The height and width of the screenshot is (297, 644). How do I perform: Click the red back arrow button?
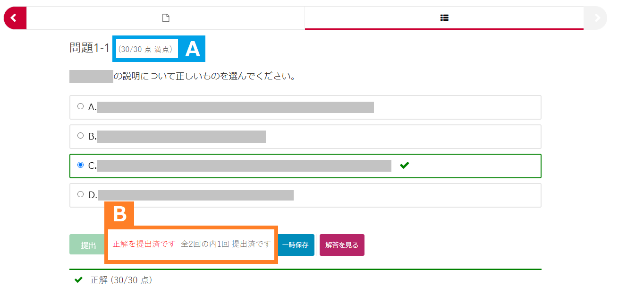click(x=14, y=18)
